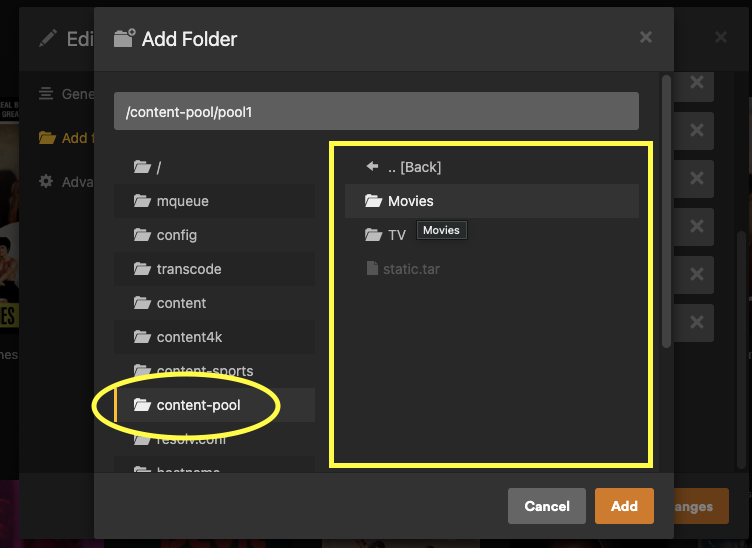The image size is (752, 548).
Task: Click the dialog's vertical scrollbar
Action: tap(666, 211)
